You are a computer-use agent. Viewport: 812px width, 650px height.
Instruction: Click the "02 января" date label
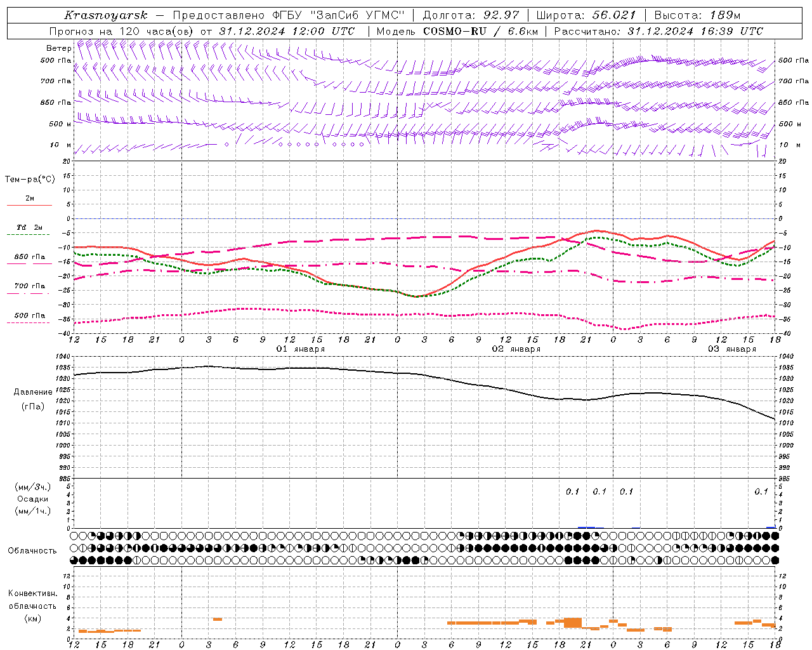(516, 349)
